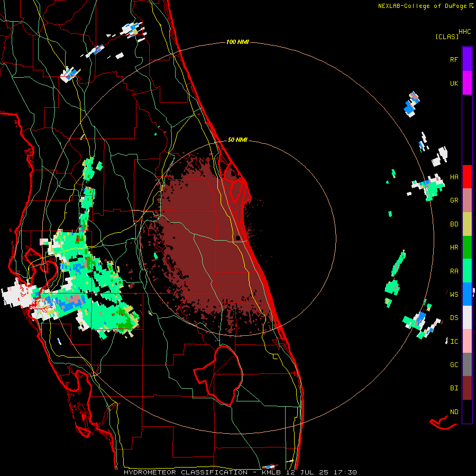Click the UK legend label
This screenshot has height=476, width=476.
[x=454, y=83]
